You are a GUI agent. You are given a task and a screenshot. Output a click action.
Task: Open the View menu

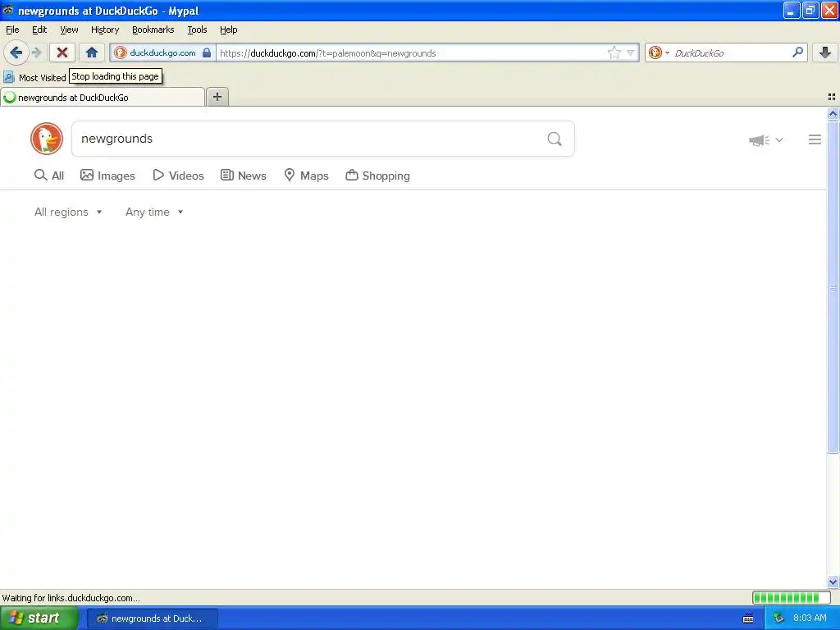(x=69, y=30)
